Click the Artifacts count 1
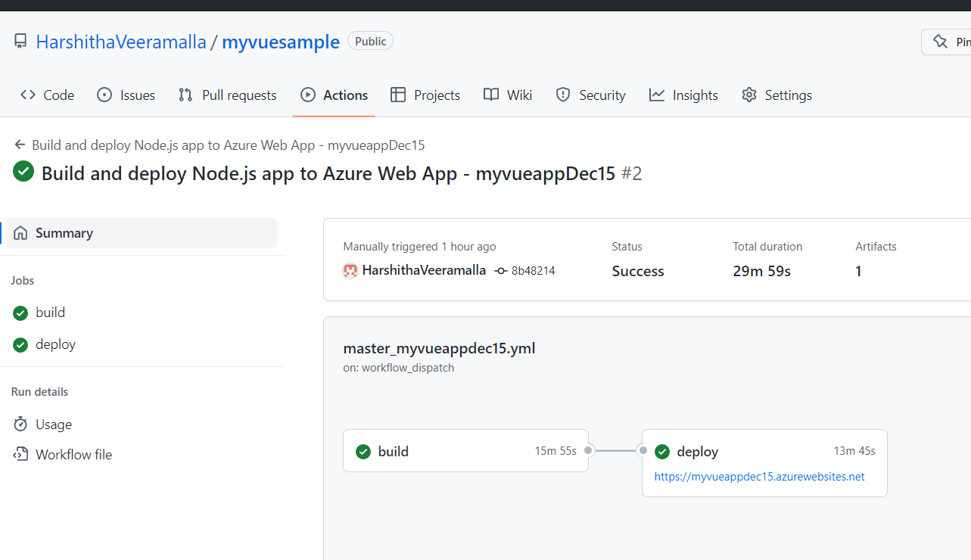This screenshot has width=971, height=560. (858, 271)
